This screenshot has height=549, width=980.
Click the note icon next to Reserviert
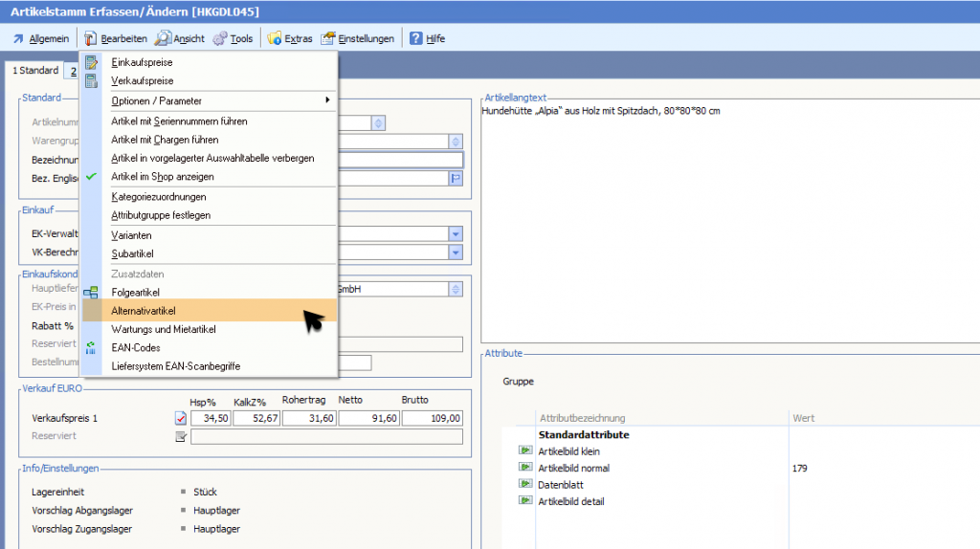pyautogui.click(x=180, y=436)
